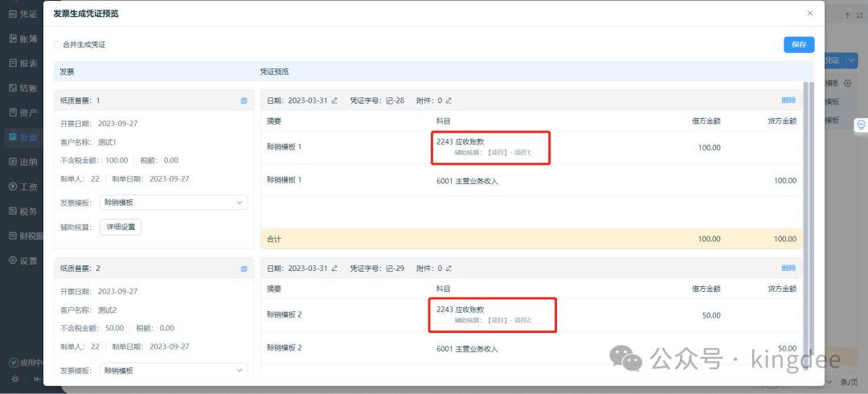This screenshot has height=394, width=868.
Task: Edit the date of voucher 记-29
Action: point(334,269)
